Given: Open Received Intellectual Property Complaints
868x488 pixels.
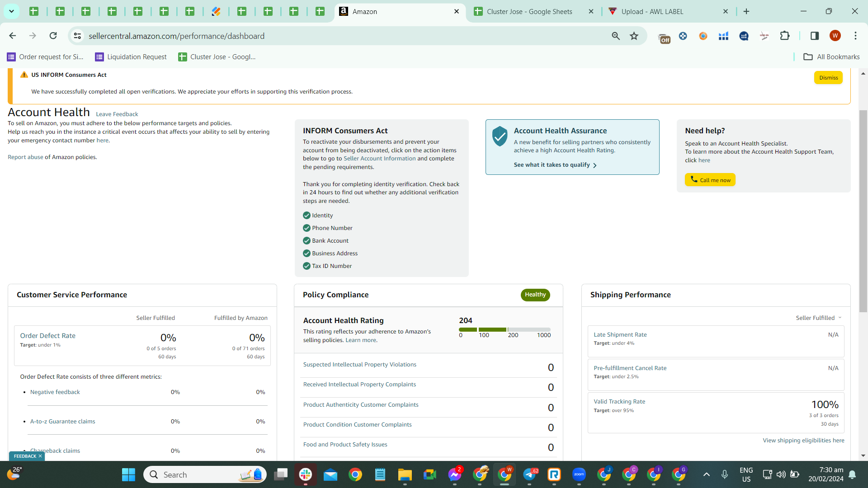Looking at the screenshot, I should click(x=359, y=385).
